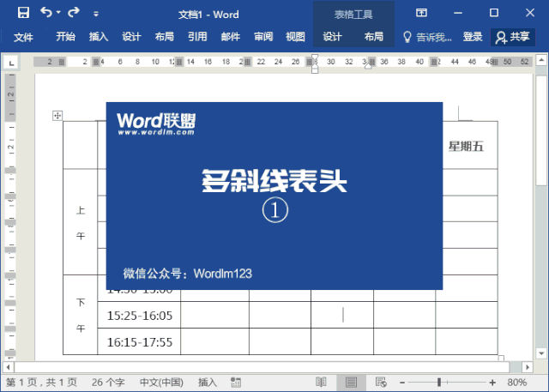The image size is (549, 392).
Task: Click the zoom slider handle
Action: [x=438, y=383]
